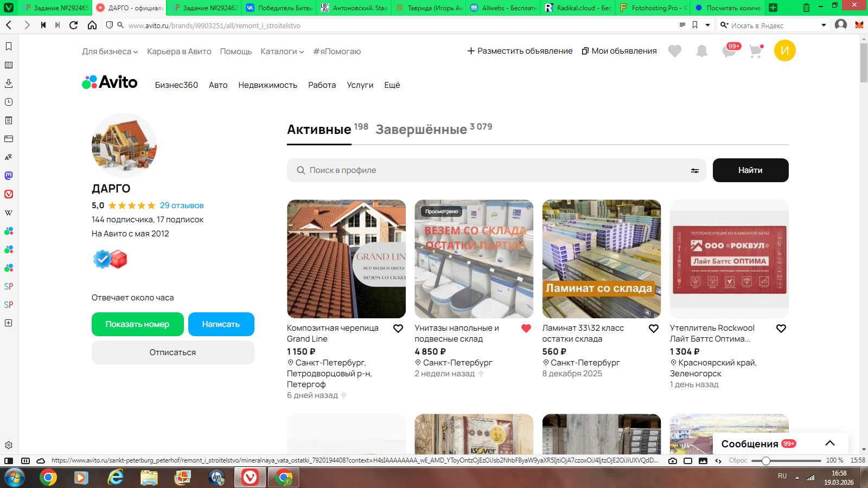Open the Avito shopping cart

(756, 51)
